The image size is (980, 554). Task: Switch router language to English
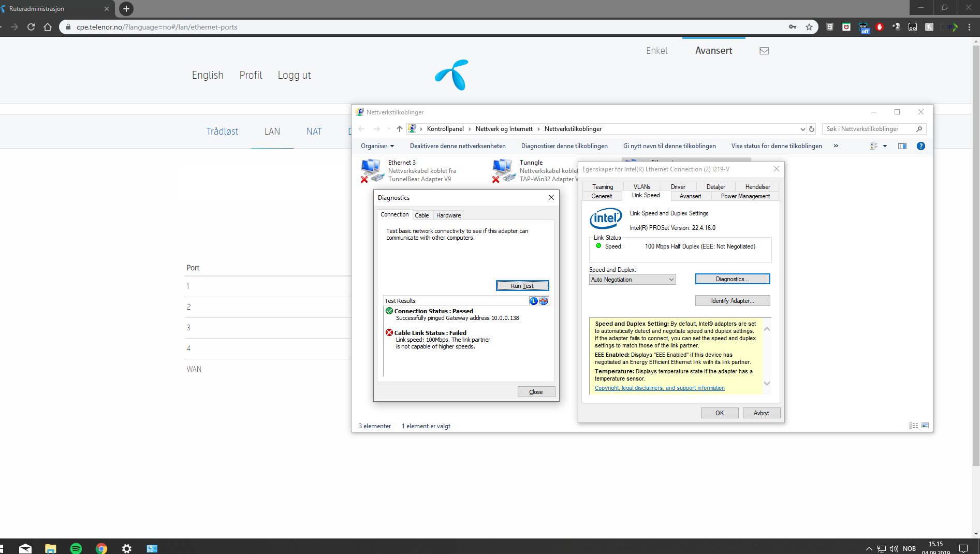(x=208, y=75)
